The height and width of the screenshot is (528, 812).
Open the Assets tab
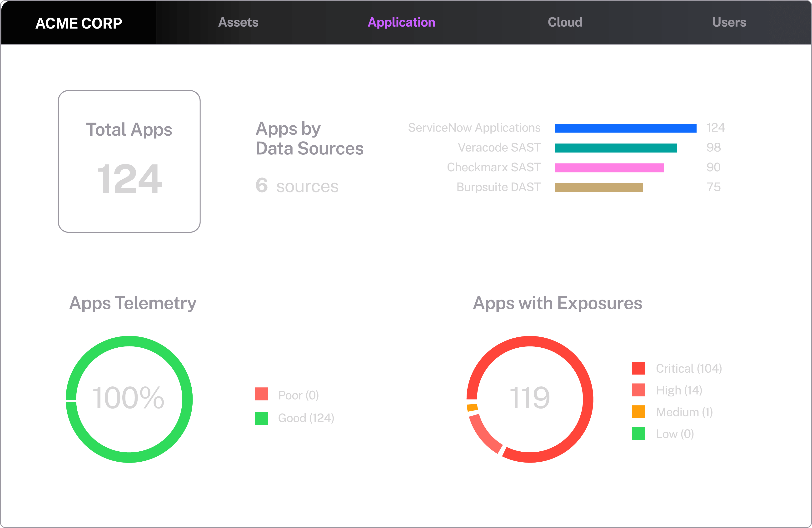[238, 23]
